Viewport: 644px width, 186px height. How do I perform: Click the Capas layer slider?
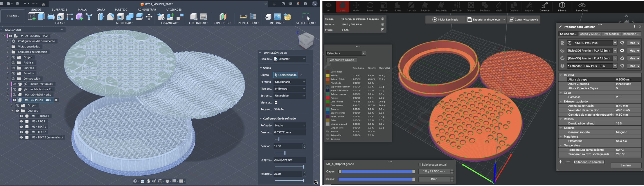click(x=376, y=171)
